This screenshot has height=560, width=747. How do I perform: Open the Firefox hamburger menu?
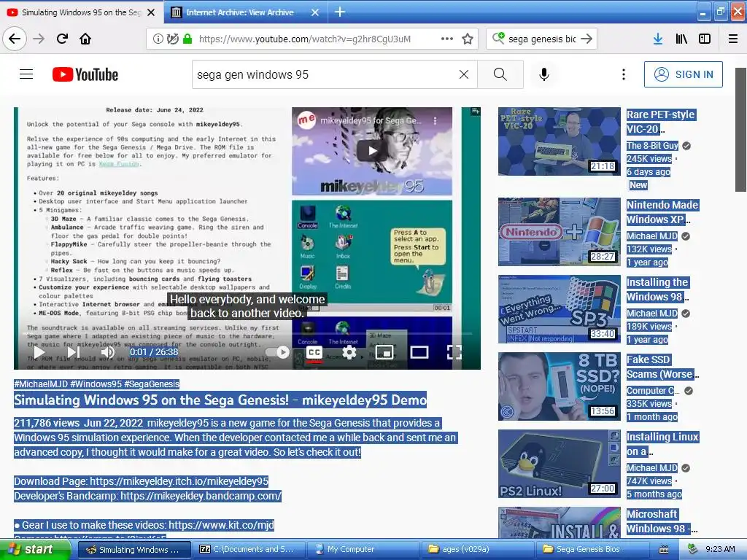[x=733, y=39]
